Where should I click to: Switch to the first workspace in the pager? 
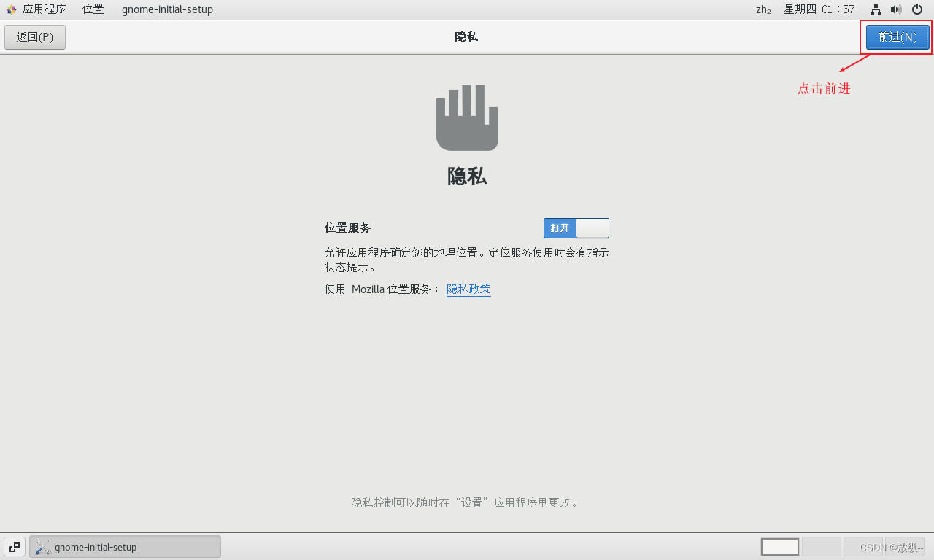point(780,547)
